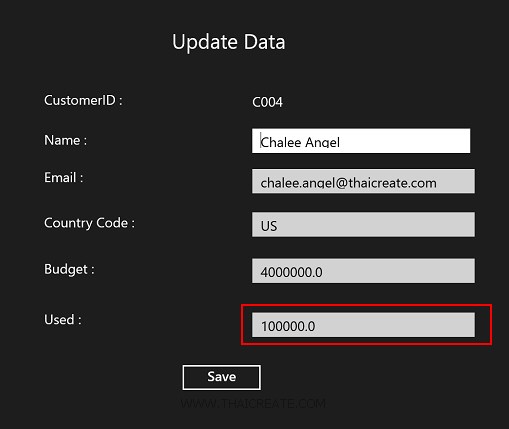The height and width of the screenshot is (429, 509).
Task: Click the WWW.THAICREATE.COM watermark text
Action: [253, 404]
